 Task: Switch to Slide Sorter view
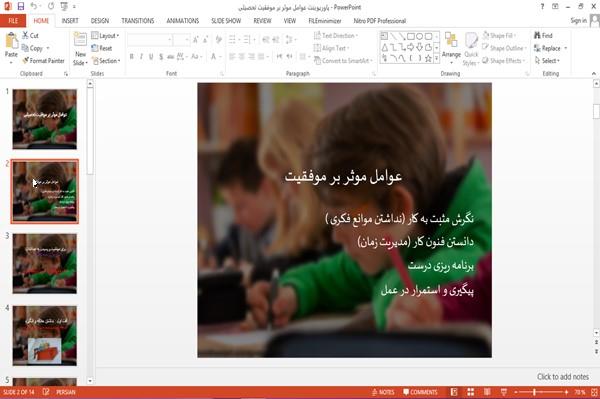pyautogui.click(x=471, y=392)
